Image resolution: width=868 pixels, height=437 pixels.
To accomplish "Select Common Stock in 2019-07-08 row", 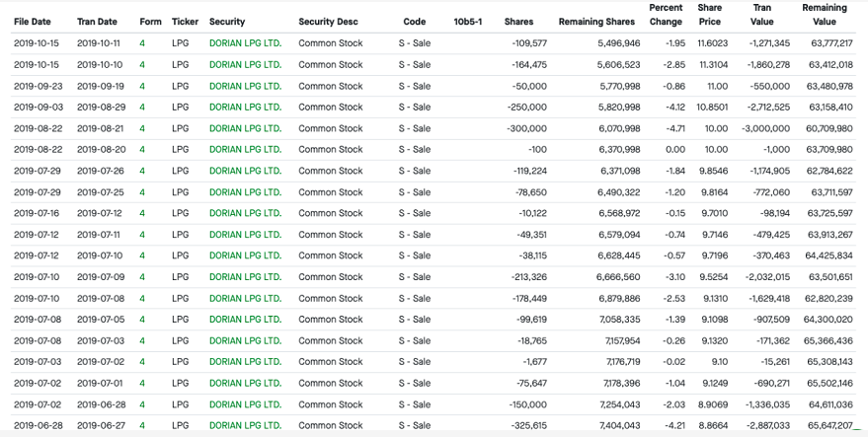I will point(331,299).
